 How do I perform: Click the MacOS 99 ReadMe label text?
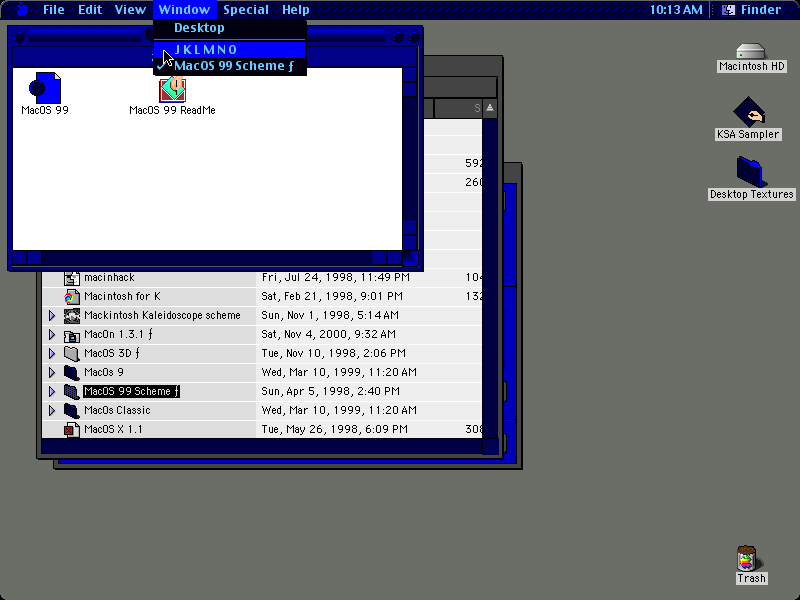coord(172,110)
